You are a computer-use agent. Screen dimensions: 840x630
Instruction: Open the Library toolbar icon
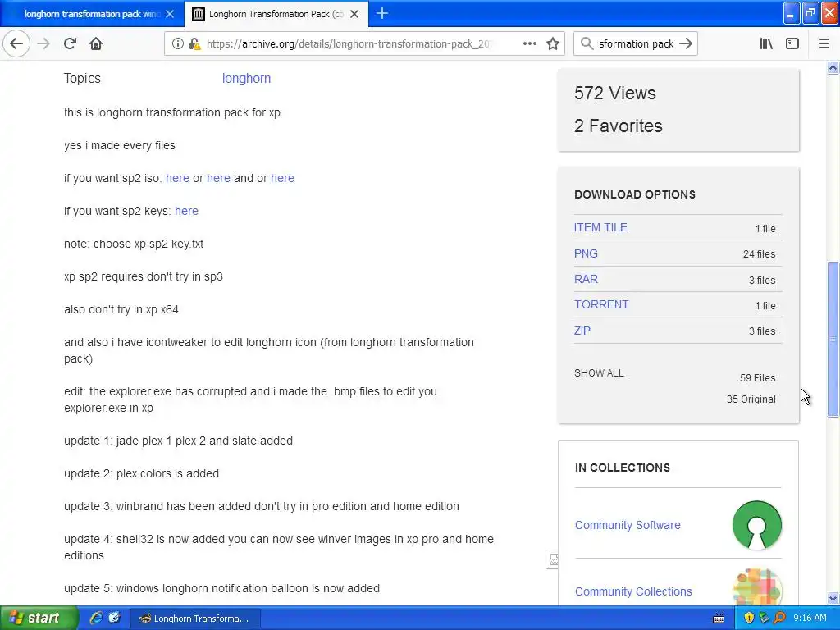click(767, 44)
